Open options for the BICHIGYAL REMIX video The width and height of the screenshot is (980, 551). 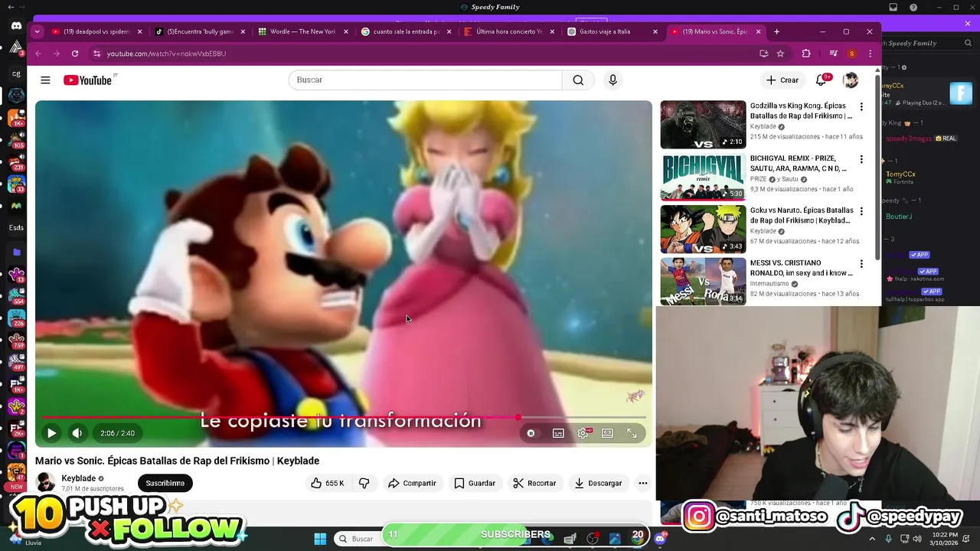(861, 159)
